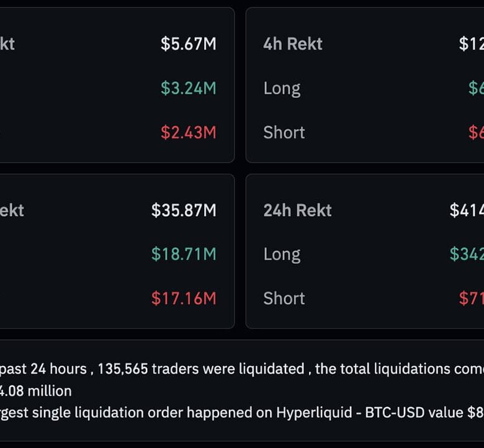This screenshot has width=484, height=448.
Task: Click the white total amount in 24h Rekt card
Action: point(467,210)
